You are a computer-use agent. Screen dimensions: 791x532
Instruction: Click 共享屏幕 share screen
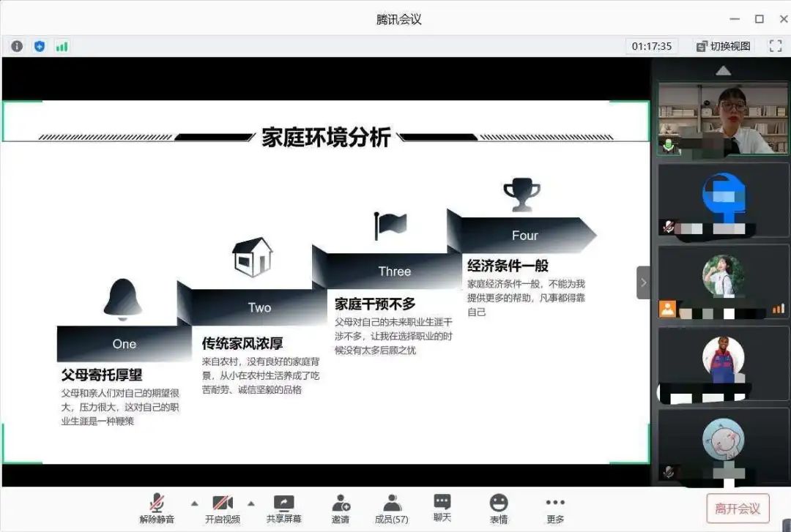283,508
